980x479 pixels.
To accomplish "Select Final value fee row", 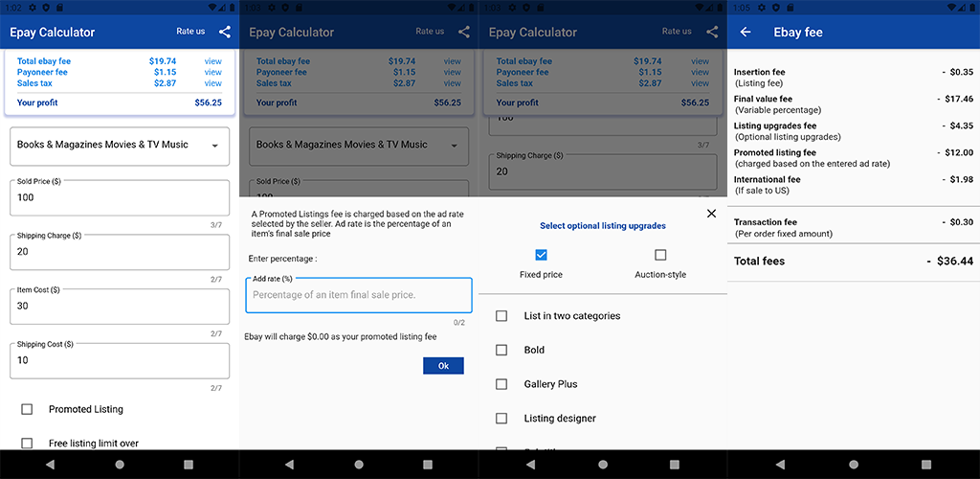I will coord(853,104).
